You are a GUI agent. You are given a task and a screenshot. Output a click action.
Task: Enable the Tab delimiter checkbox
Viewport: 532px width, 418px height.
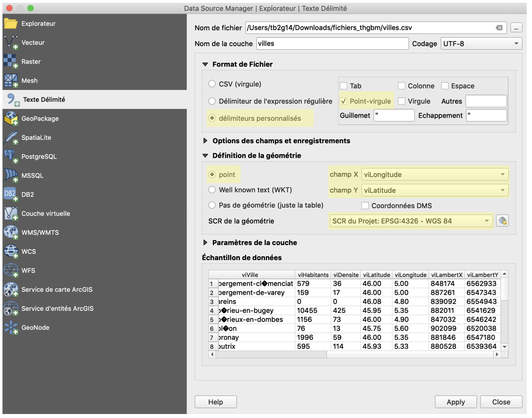pyautogui.click(x=344, y=86)
